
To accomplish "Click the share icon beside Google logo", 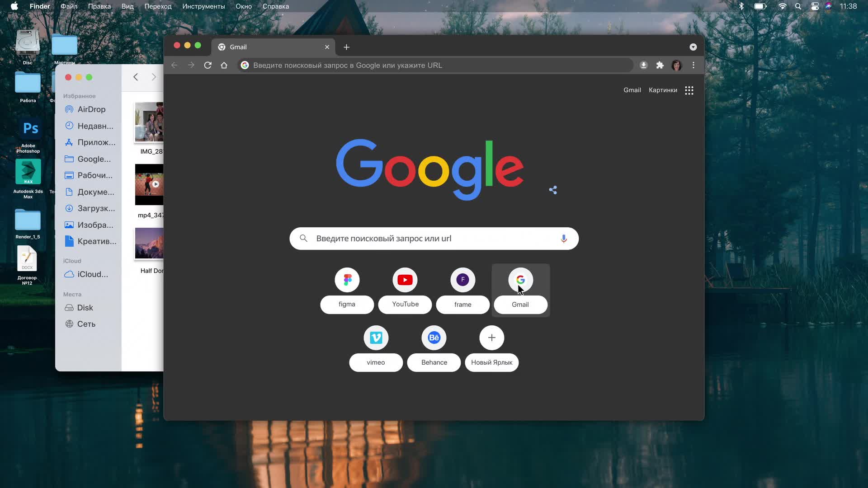I will [x=553, y=190].
